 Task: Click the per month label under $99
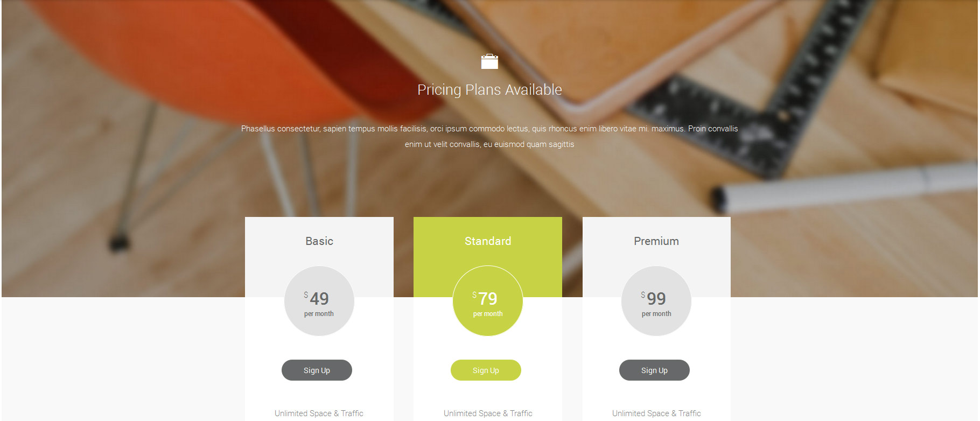click(656, 314)
